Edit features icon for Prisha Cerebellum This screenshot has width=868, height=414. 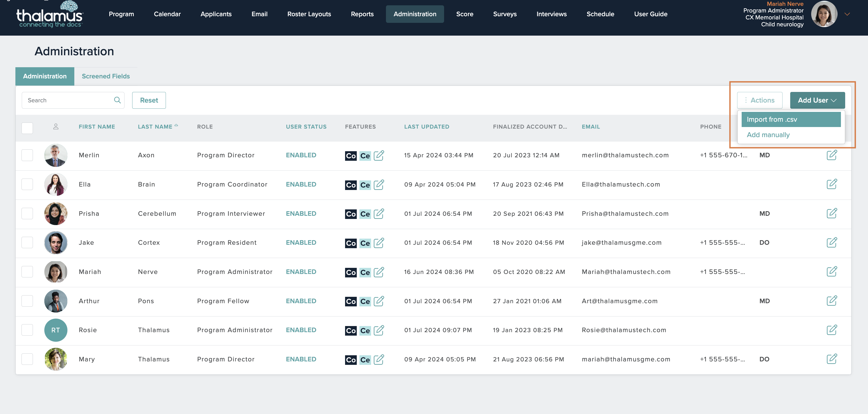pyautogui.click(x=379, y=214)
